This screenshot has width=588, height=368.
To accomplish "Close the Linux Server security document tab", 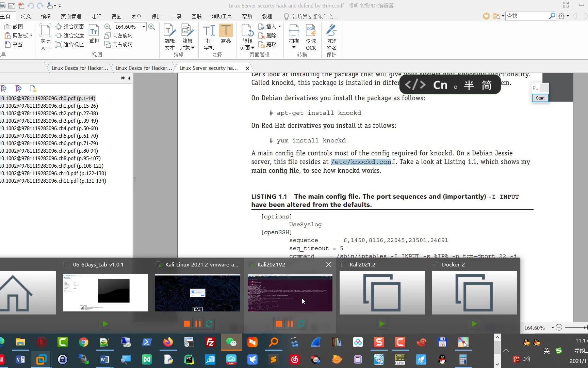I will [247, 68].
